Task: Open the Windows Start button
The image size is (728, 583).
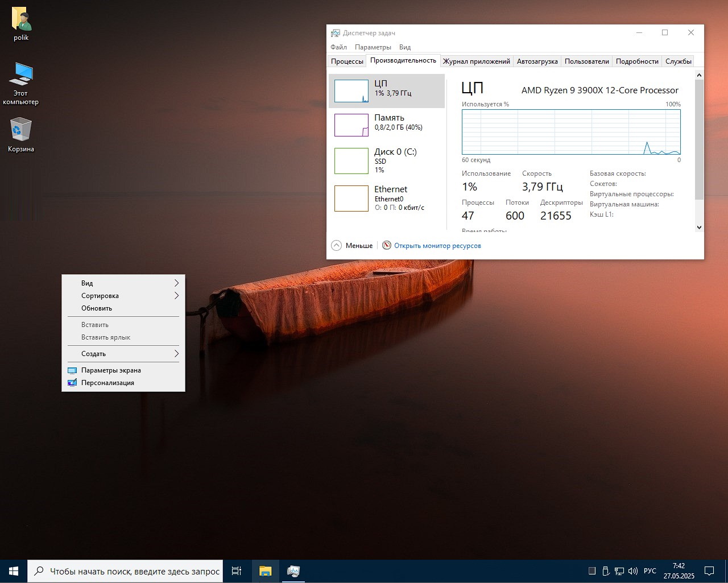Action: (14, 571)
